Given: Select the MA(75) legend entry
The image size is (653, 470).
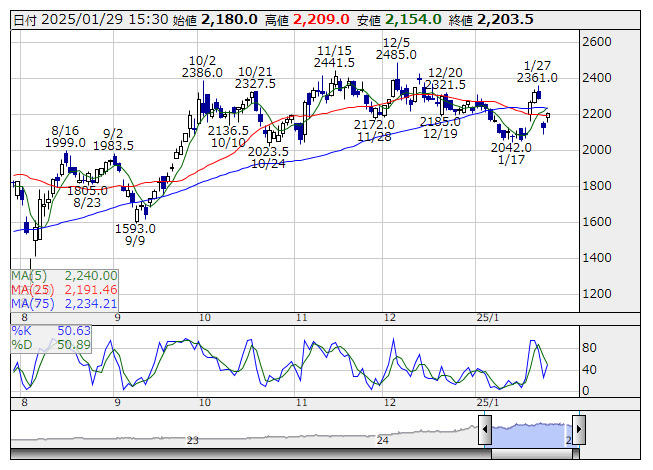Looking at the screenshot, I should coord(65,303).
